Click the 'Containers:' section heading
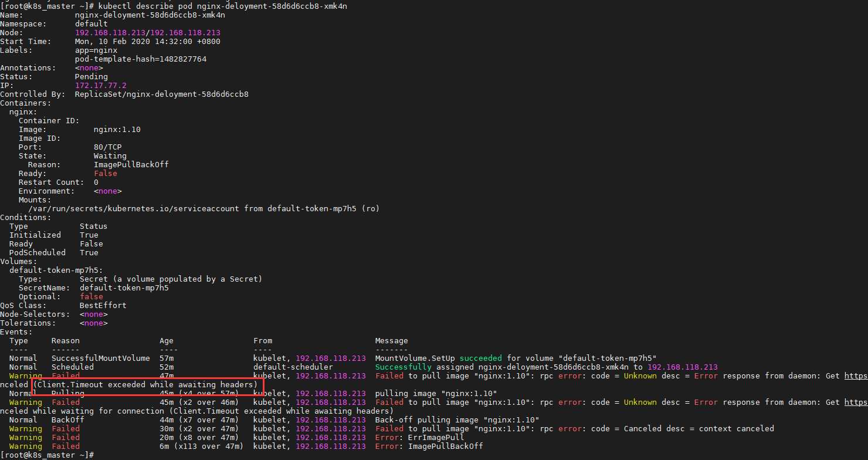The width and height of the screenshot is (868, 460). pos(26,103)
